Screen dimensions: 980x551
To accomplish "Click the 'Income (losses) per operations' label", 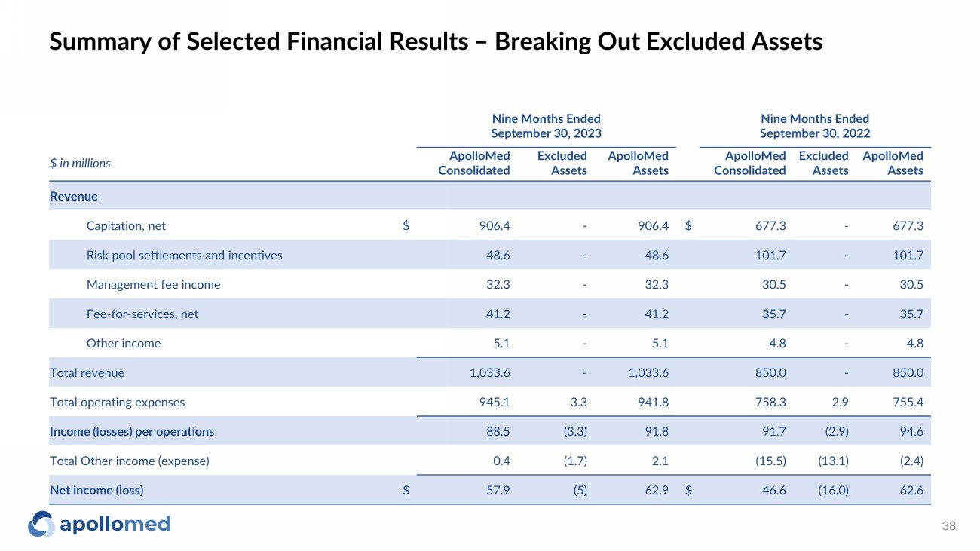I will tap(132, 432).
